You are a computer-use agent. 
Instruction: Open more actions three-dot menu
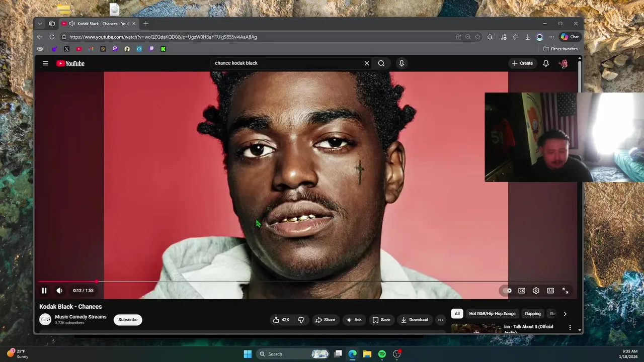click(441, 320)
